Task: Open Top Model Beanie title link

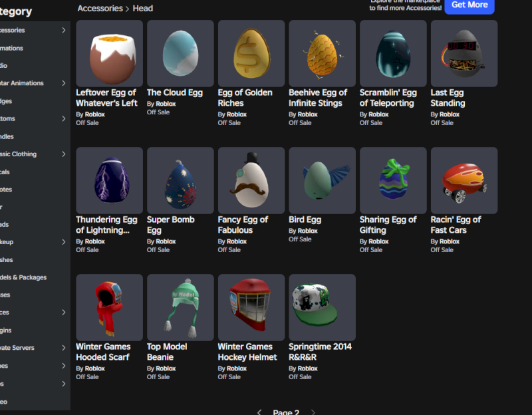Action: (167, 352)
